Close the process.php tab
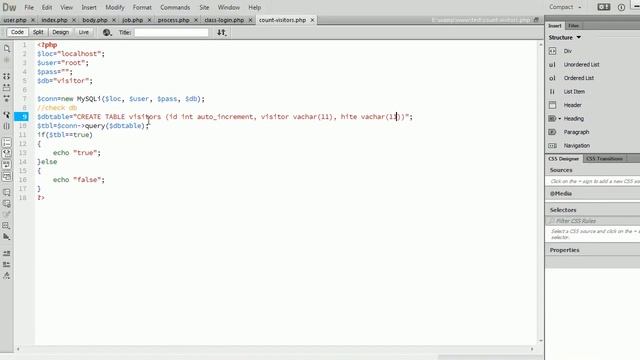This screenshot has height=360, width=640. coord(196,20)
